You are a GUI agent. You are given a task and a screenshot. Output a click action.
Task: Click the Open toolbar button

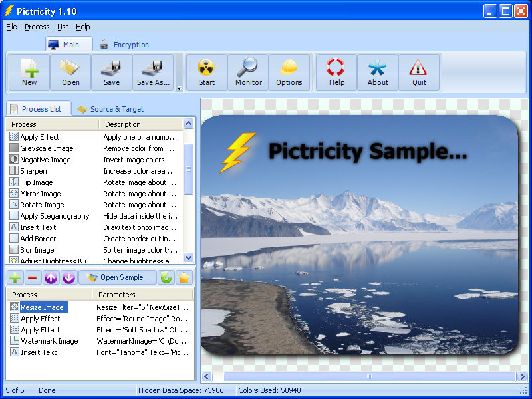70,72
